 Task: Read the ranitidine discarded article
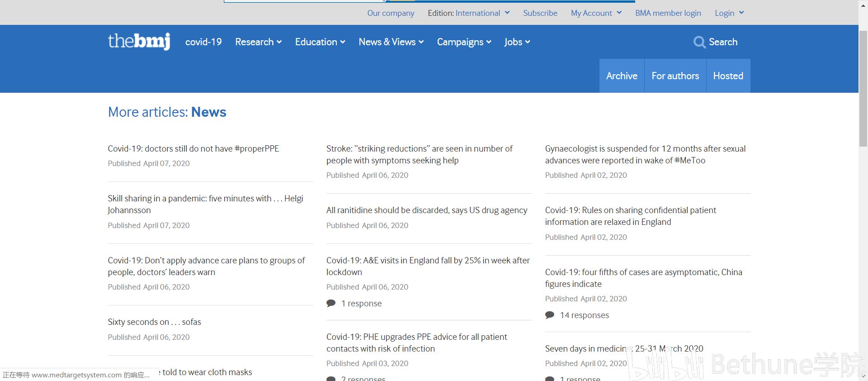426,210
